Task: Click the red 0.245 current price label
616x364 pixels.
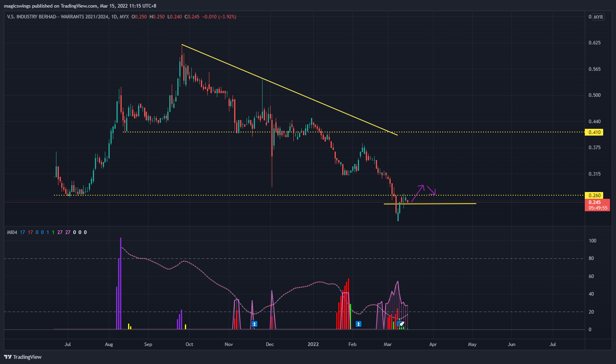Action: pos(594,202)
